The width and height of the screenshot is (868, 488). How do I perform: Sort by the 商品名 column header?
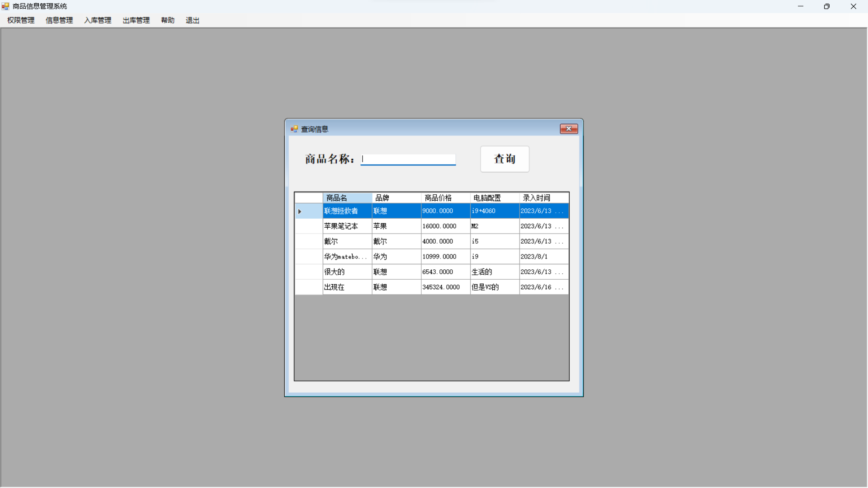347,198
